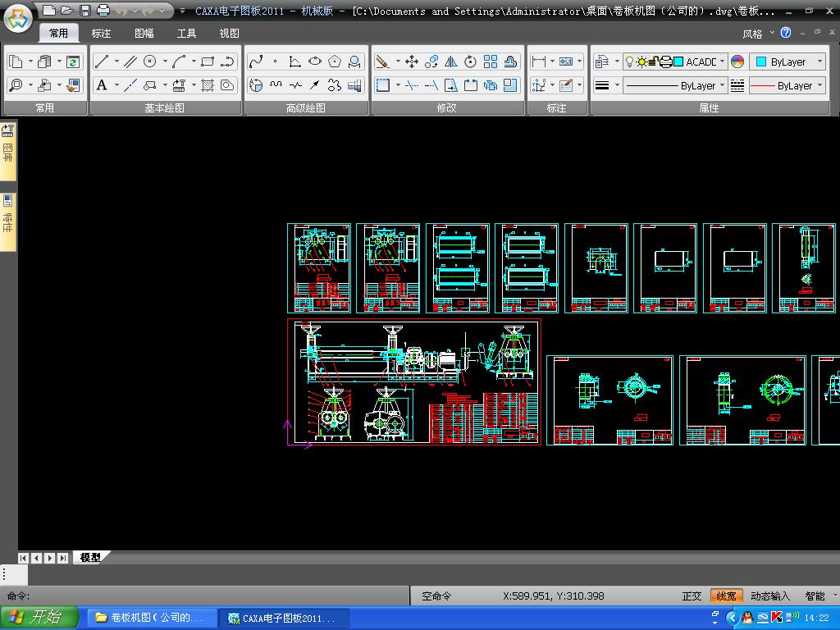Choose the Text tool (A icon)
The image size is (840, 630).
point(102,85)
